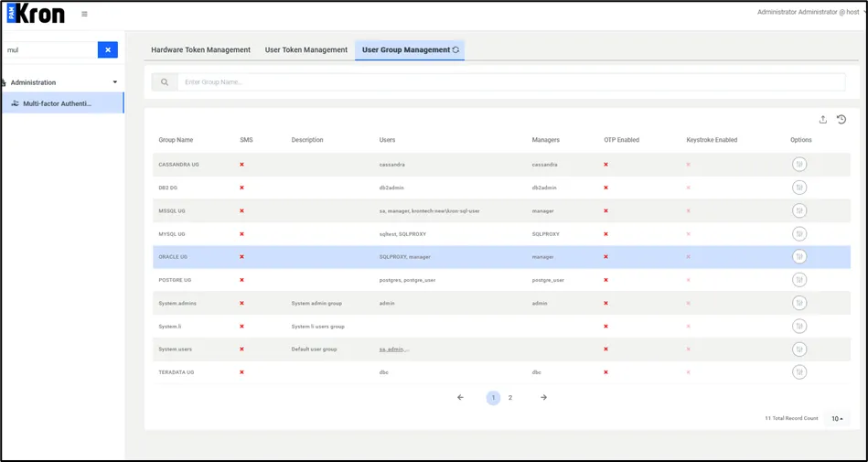Click the export upload icon above table
This screenshot has height=462, width=868.
pyautogui.click(x=822, y=119)
